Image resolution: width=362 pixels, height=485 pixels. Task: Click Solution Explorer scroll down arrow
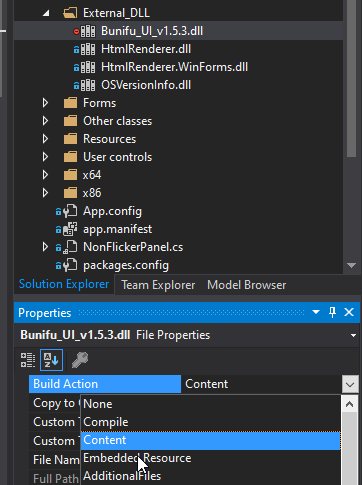click(x=351, y=265)
